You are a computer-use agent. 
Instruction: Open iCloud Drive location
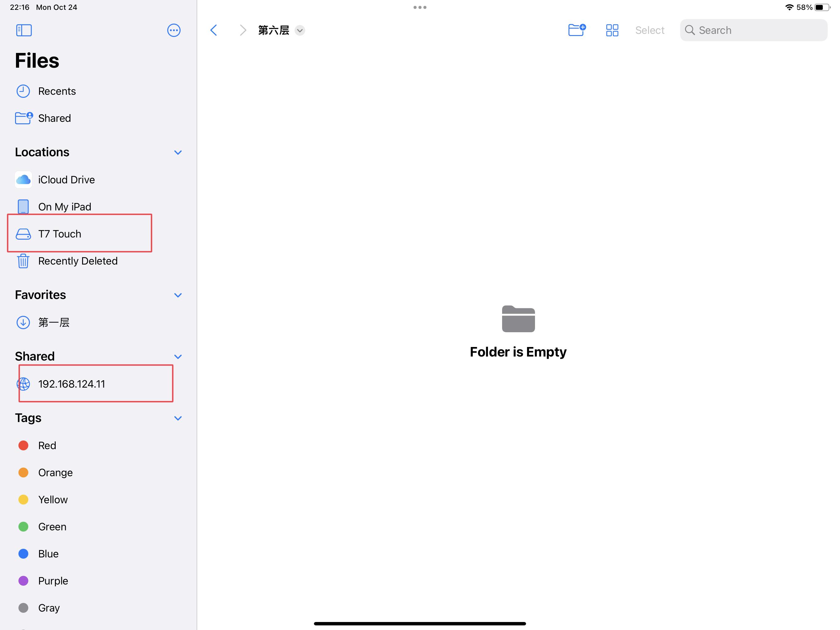[x=66, y=180]
